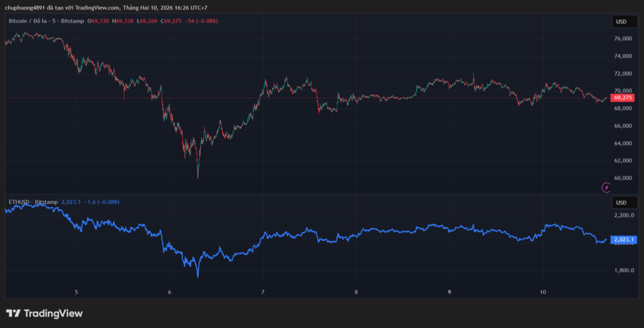Click the 2,200.0 ETH axis label

coord(623,215)
